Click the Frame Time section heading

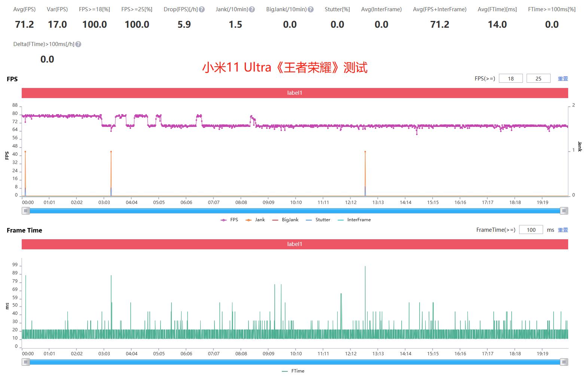click(24, 230)
